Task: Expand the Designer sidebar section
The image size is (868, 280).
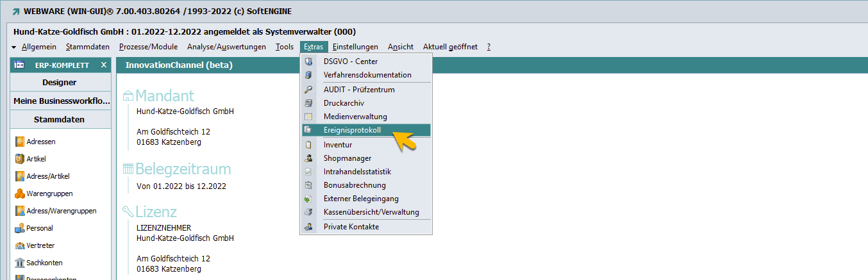Action: pos(60,83)
